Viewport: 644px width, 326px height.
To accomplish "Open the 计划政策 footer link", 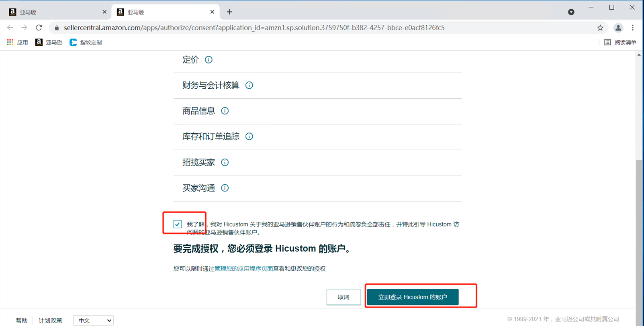I will (50, 320).
